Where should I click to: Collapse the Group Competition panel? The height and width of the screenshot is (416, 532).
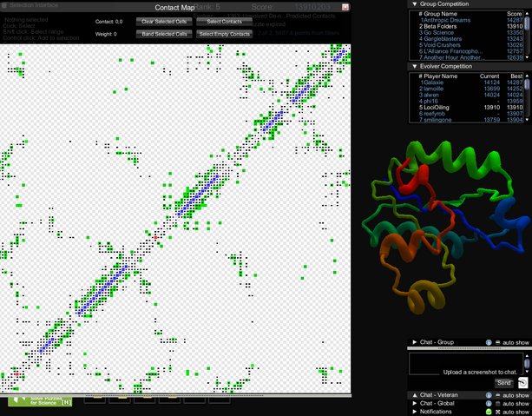click(414, 4)
